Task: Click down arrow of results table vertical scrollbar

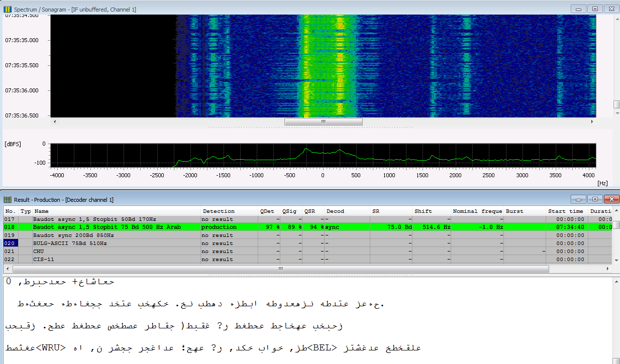Action: click(x=616, y=260)
